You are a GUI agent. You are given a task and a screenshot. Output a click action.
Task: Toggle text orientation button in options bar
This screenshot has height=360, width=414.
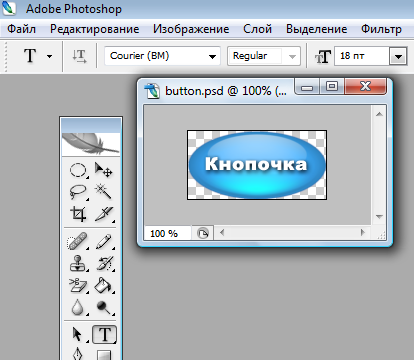pos(79,56)
